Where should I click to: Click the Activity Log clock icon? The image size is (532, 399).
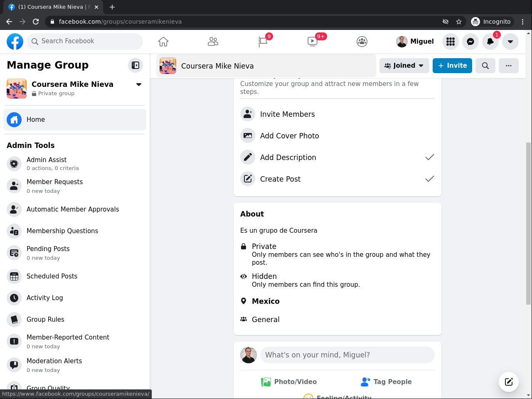coord(14,298)
